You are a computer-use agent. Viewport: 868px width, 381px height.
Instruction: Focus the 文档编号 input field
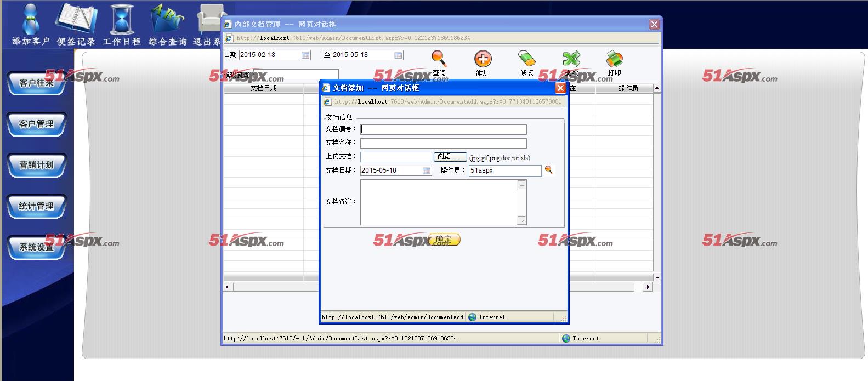coord(443,129)
